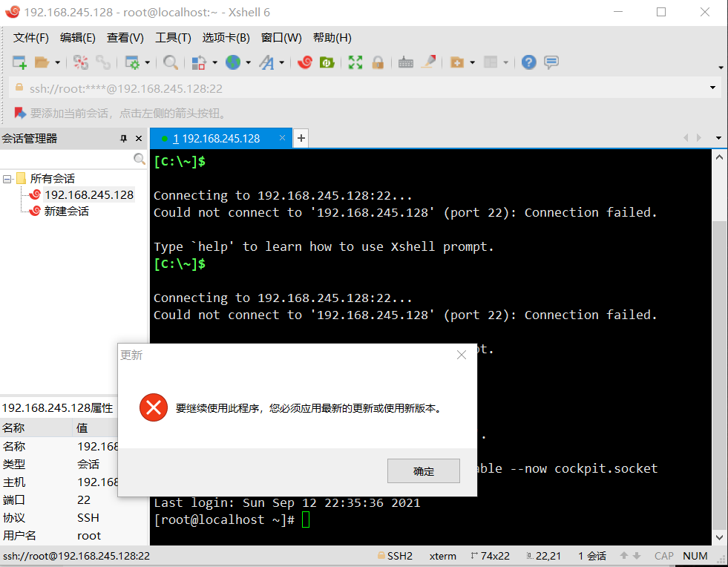This screenshot has height=567, width=728.
Task: Toggle full screen mode icon
Action: pos(355,62)
